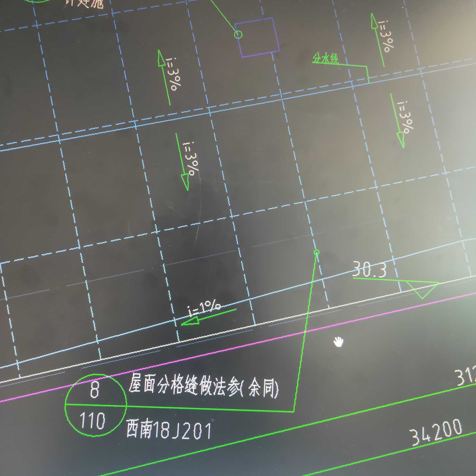Click the 屋面分格缝做法参(余同) note text
This screenshot has width=476, height=476.
coord(204,386)
